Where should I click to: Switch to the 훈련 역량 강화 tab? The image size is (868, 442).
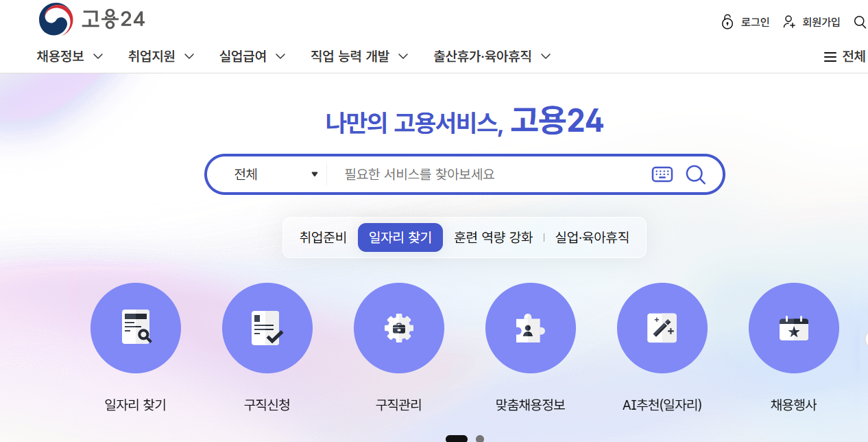click(x=494, y=237)
